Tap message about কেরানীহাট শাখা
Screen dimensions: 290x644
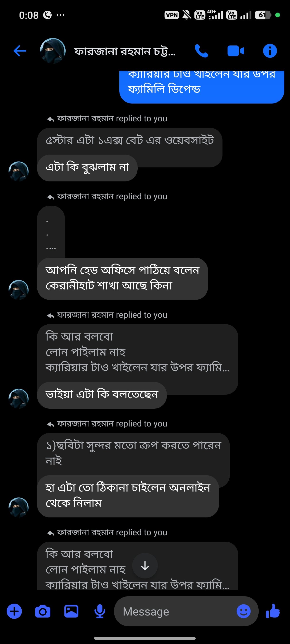coord(122,279)
